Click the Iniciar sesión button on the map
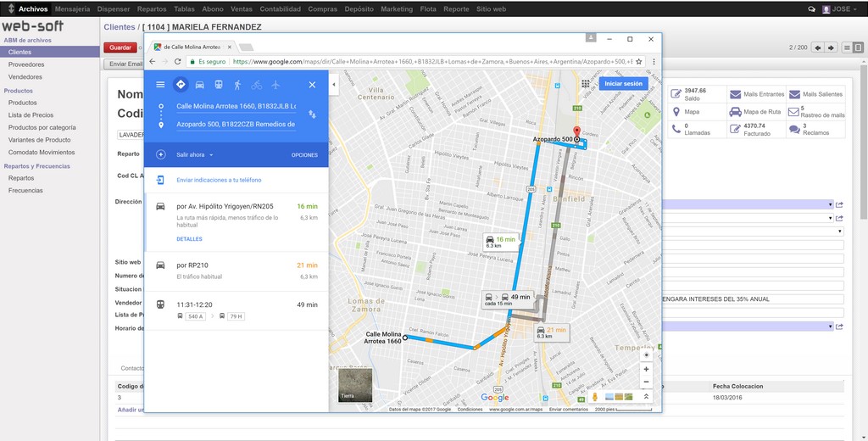Image resolution: width=868 pixels, height=441 pixels. [x=623, y=84]
